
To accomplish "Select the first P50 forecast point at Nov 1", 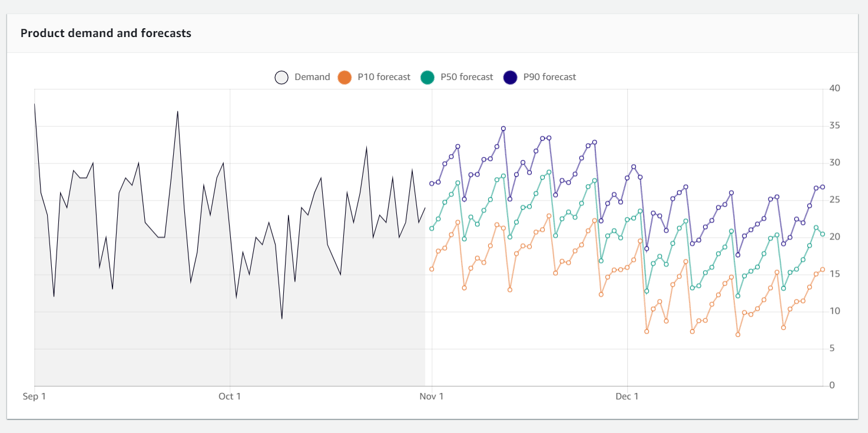I will tap(432, 228).
